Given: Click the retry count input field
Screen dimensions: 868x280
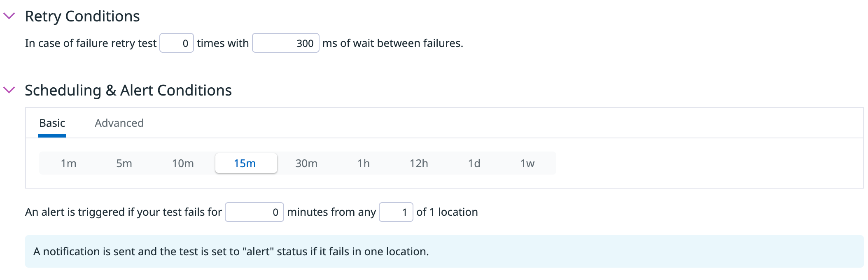Looking at the screenshot, I should (x=177, y=43).
